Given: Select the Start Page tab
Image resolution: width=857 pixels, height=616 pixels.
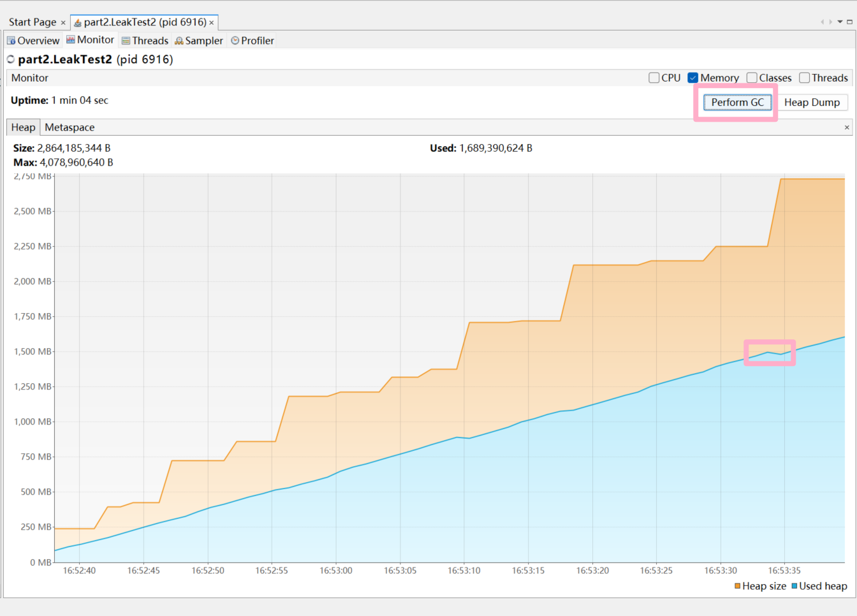Looking at the screenshot, I should pyautogui.click(x=33, y=22).
